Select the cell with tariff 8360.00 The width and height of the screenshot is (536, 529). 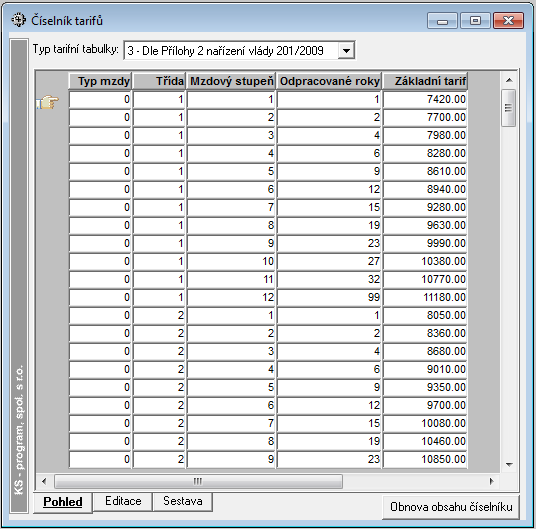[x=425, y=334]
